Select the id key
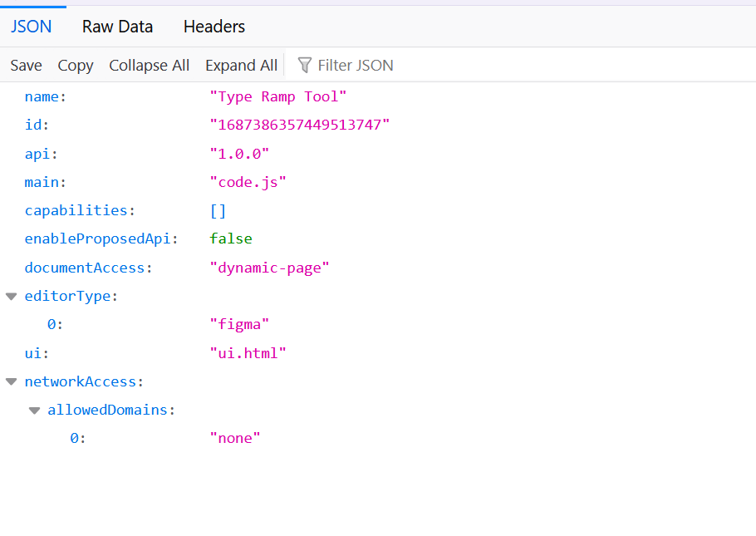Image resolution: width=756 pixels, height=536 pixels. 33,125
